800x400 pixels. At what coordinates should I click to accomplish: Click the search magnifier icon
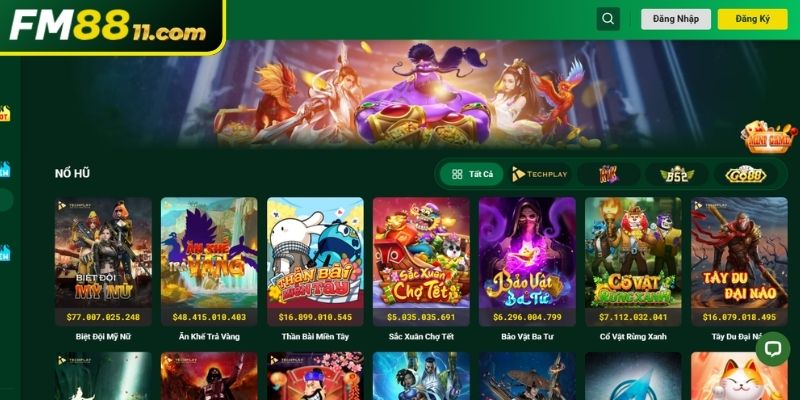coord(608,19)
